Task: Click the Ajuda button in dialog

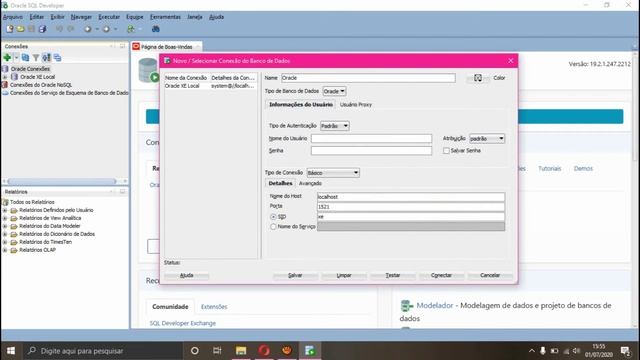Action: [187, 276]
